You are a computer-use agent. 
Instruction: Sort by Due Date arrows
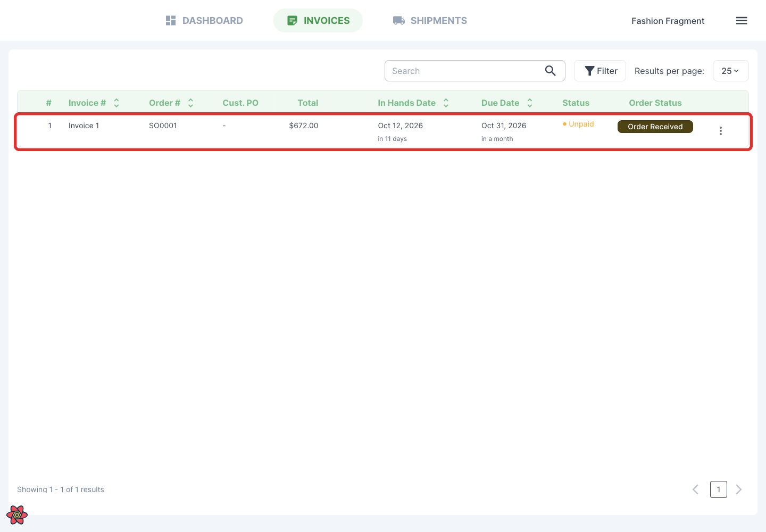(x=530, y=103)
